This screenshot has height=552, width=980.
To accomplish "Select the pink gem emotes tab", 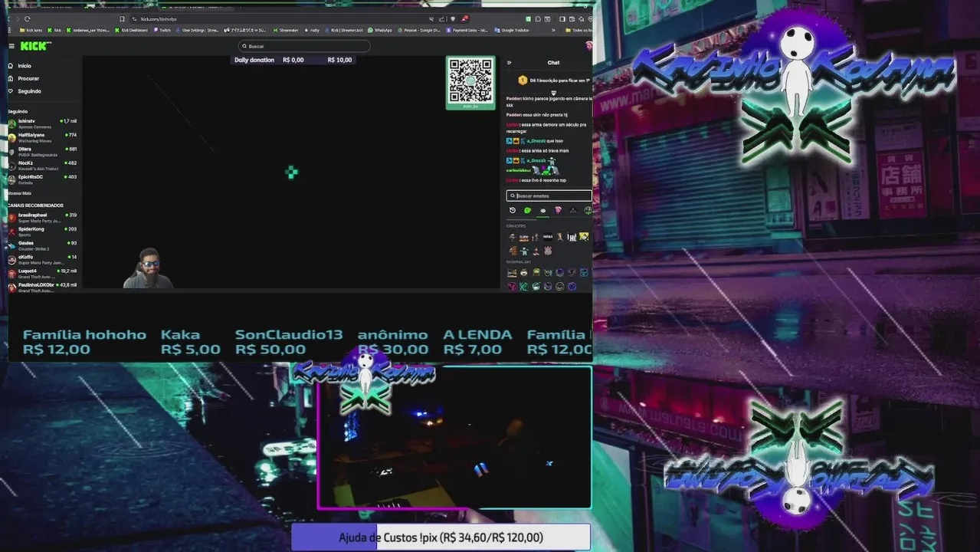I will [x=558, y=210].
